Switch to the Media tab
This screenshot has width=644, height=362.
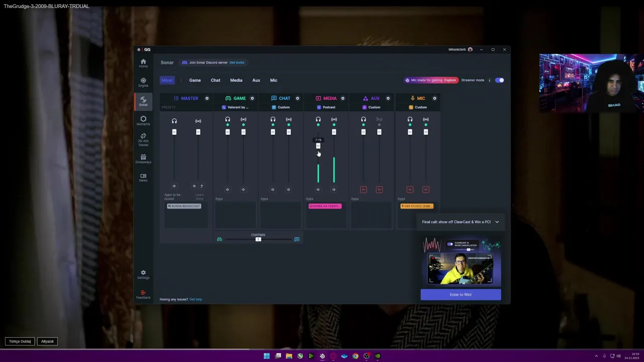tap(236, 80)
